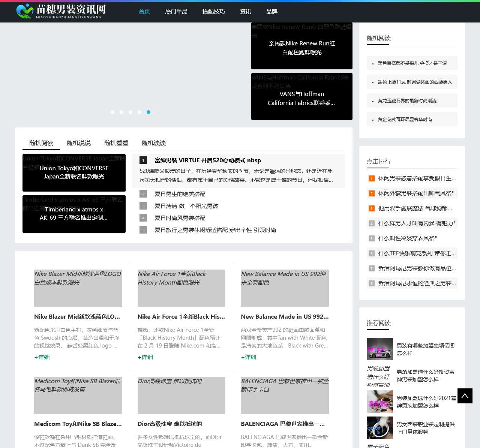Switch to the 随机阅读 tab
The width and height of the screenshot is (480, 448).
(41, 143)
